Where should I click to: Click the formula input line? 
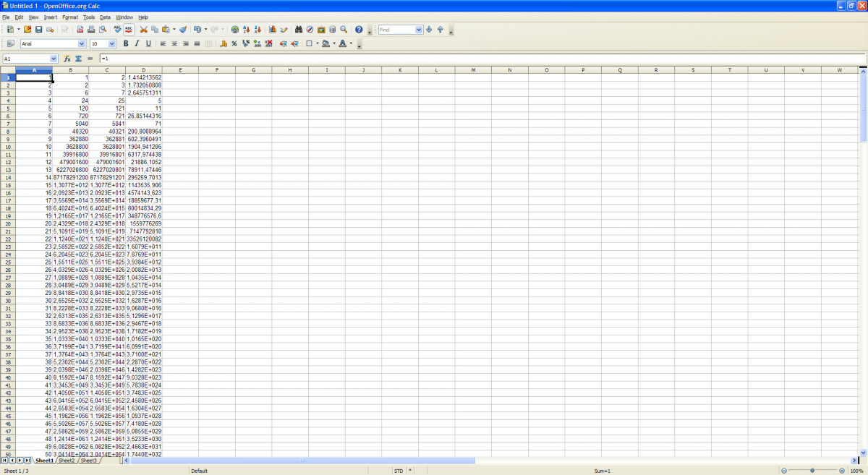click(x=477, y=59)
